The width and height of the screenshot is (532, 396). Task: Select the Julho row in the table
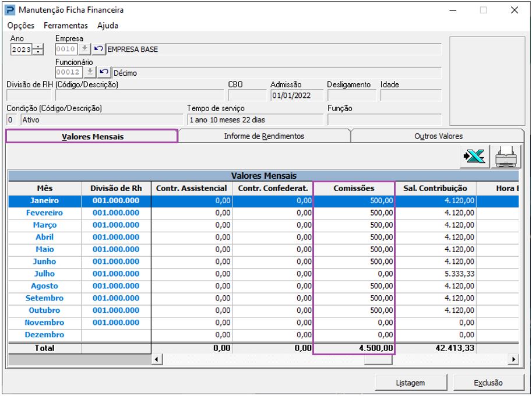(x=44, y=274)
